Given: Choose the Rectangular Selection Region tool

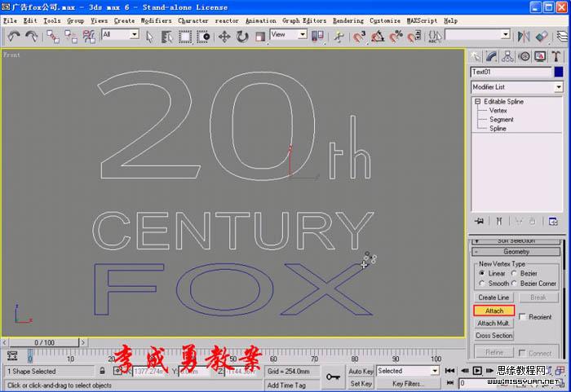Looking at the screenshot, I should click(185, 37).
